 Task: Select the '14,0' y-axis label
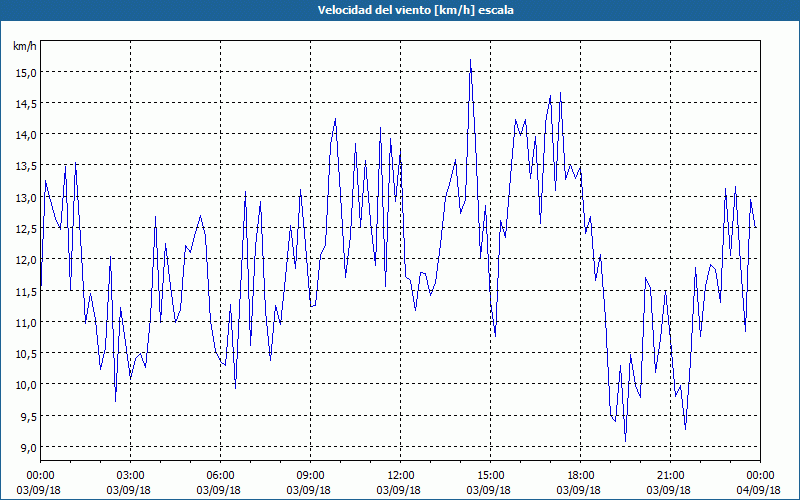(x=27, y=135)
